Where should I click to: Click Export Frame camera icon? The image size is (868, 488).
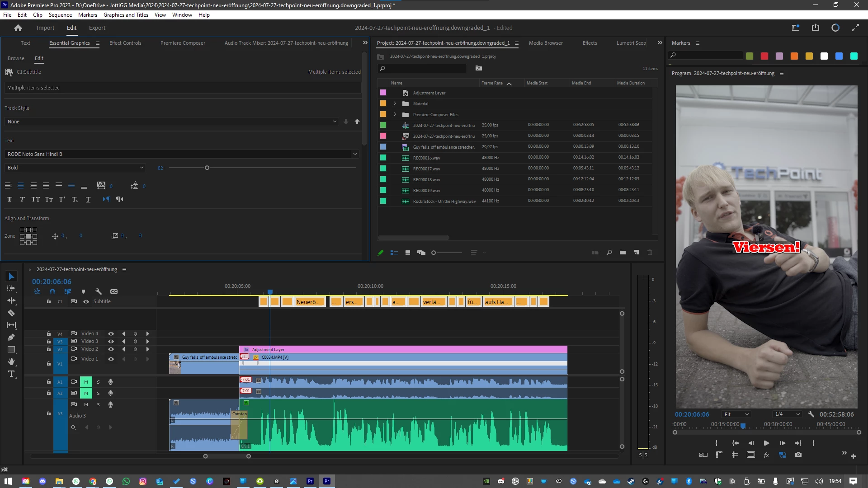click(x=798, y=455)
